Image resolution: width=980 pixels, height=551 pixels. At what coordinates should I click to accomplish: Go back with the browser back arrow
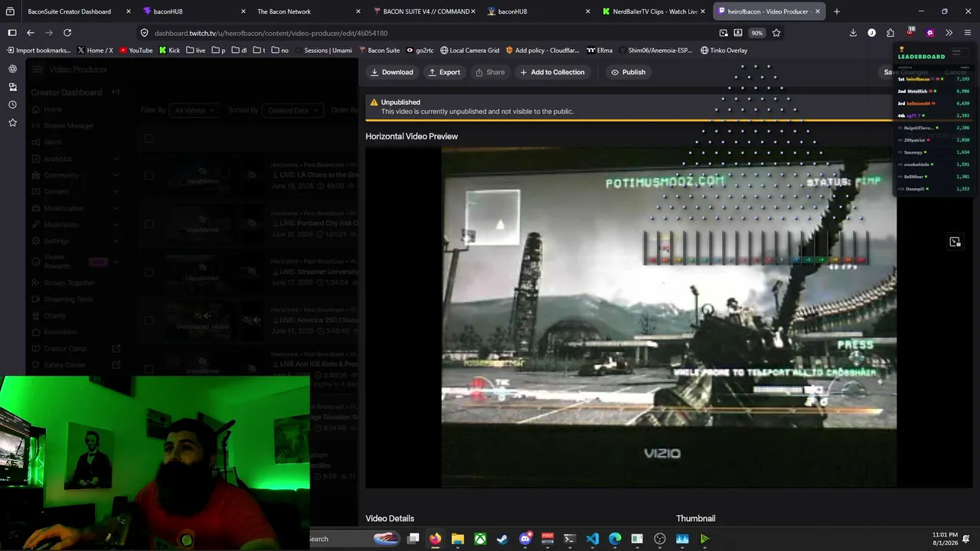31,33
